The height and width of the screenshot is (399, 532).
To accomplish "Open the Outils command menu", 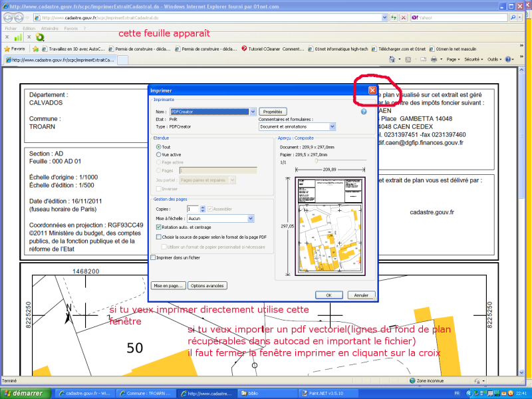I will pyautogui.click(x=495, y=59).
